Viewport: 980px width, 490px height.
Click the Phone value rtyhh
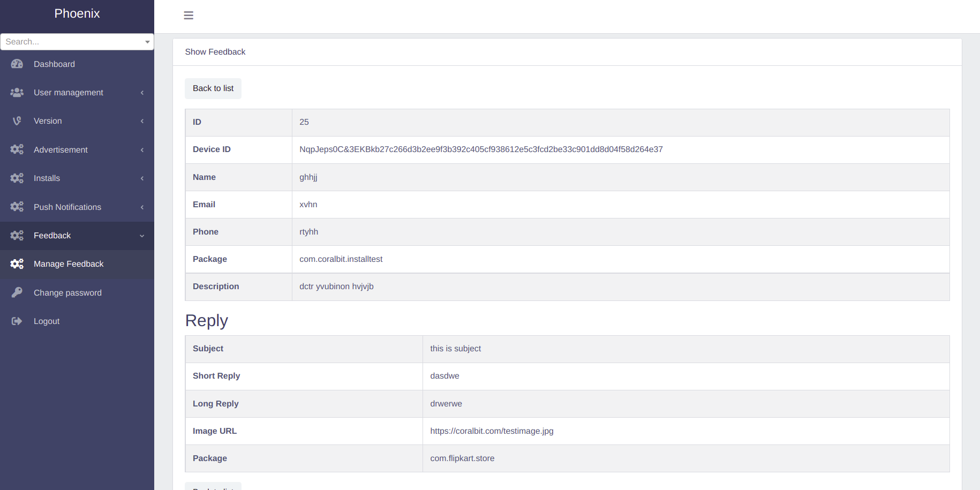309,232
